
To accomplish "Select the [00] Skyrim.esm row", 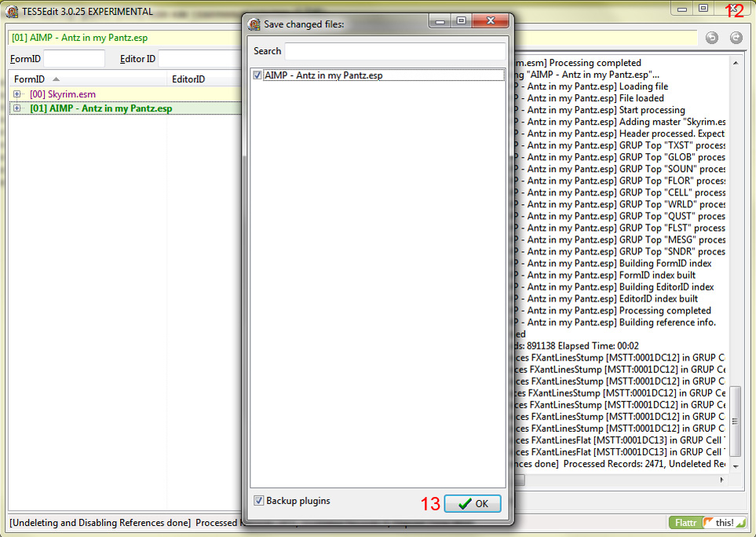I will pyautogui.click(x=126, y=94).
